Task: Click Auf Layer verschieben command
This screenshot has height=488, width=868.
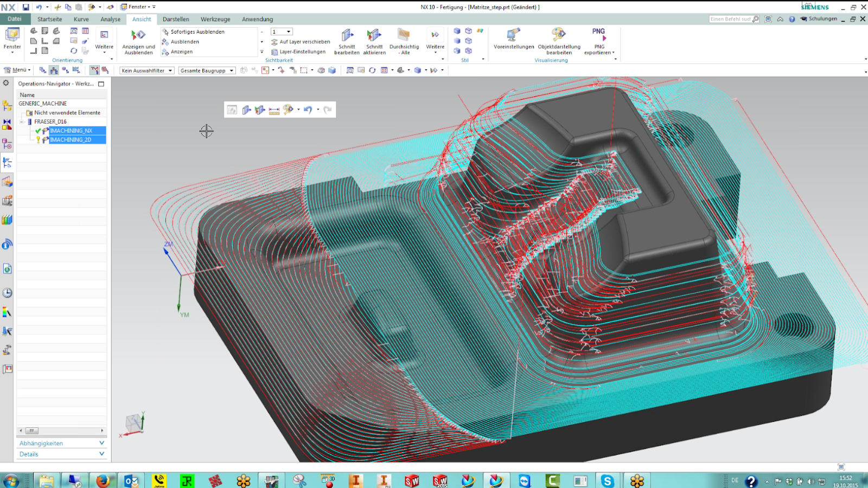Action: coord(301,42)
